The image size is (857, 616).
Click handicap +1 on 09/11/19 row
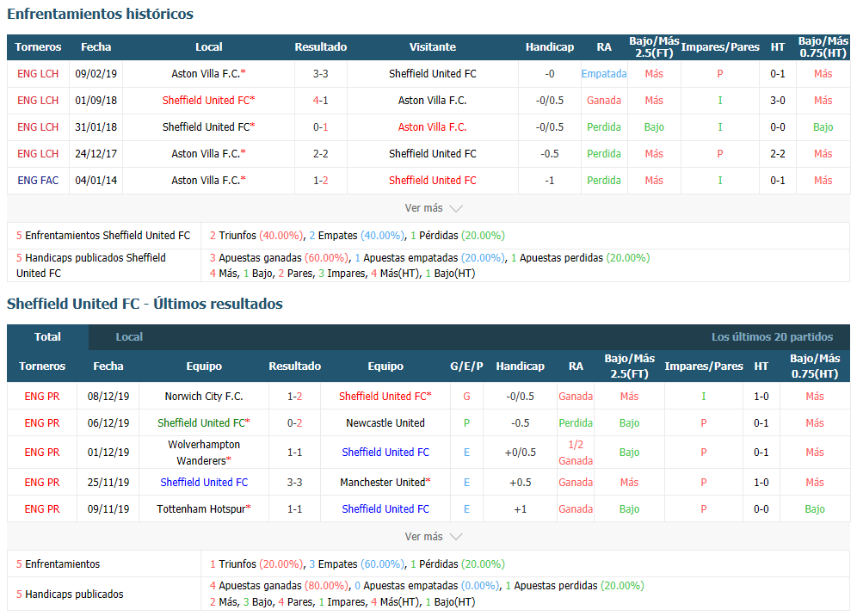[x=520, y=509]
